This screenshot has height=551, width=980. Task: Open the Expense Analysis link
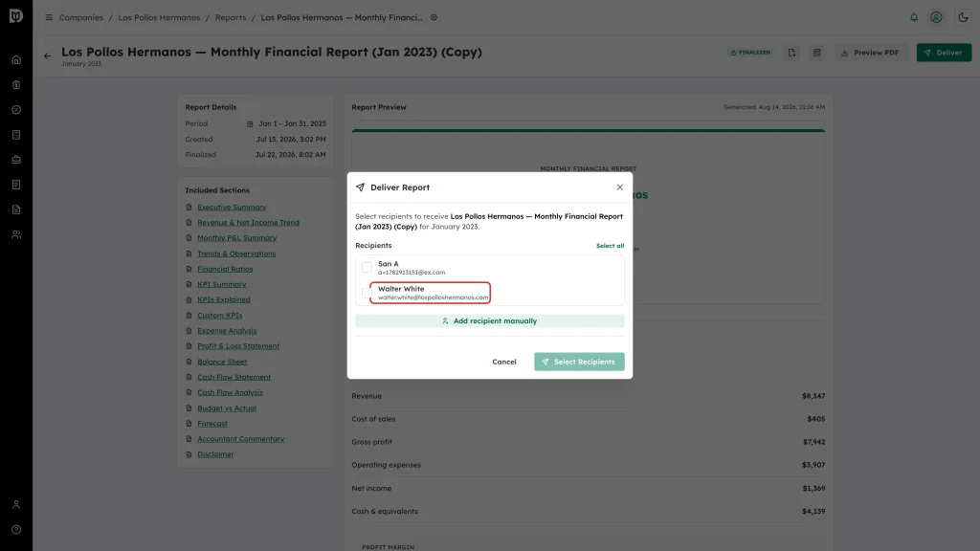pos(227,330)
